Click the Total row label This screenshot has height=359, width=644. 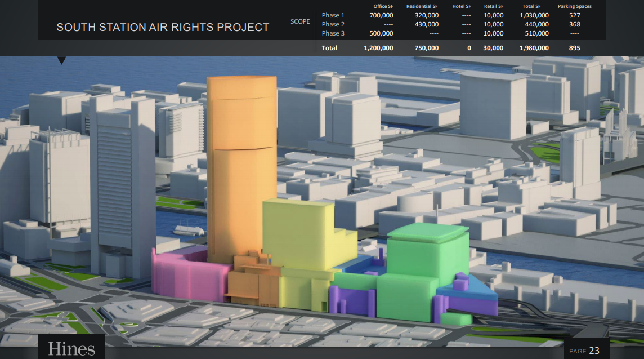coord(329,48)
